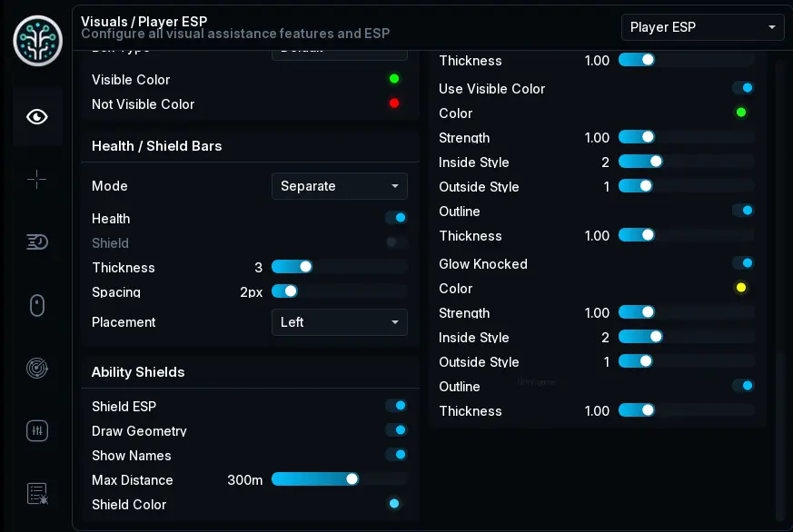
Task: Open the Visuals eye icon tab
Action: coord(37,117)
